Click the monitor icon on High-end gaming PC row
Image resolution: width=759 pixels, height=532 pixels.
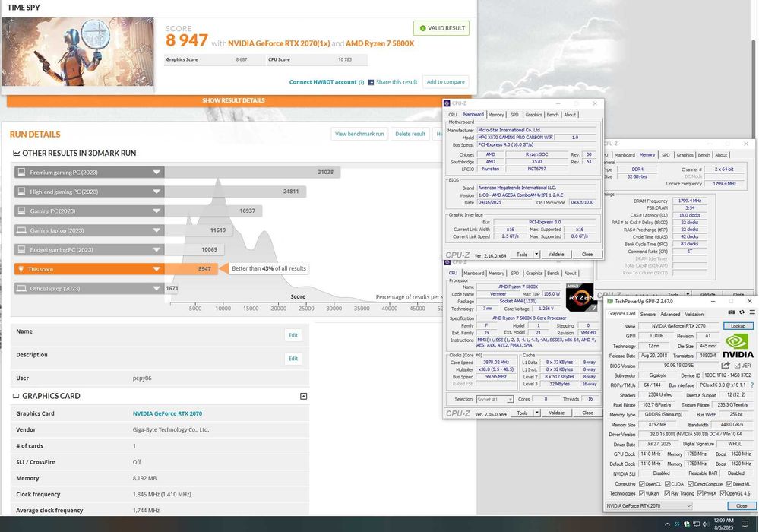(x=21, y=192)
